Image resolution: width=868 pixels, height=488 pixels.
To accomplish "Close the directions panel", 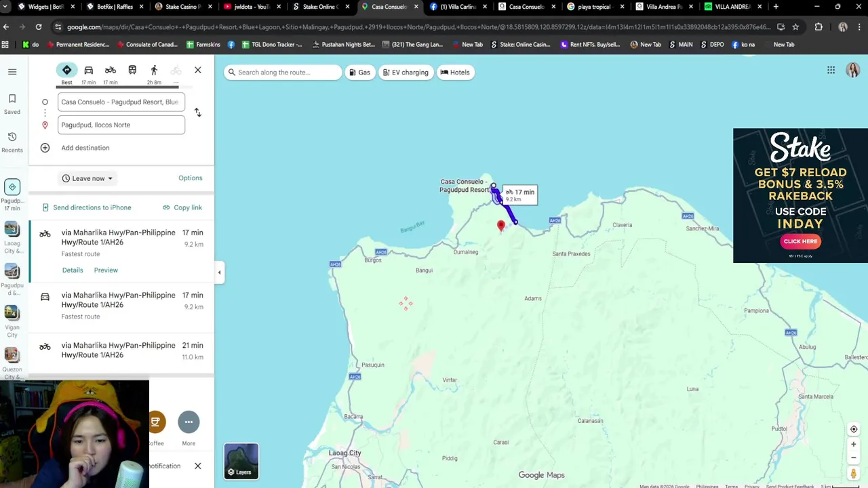I will [197, 70].
